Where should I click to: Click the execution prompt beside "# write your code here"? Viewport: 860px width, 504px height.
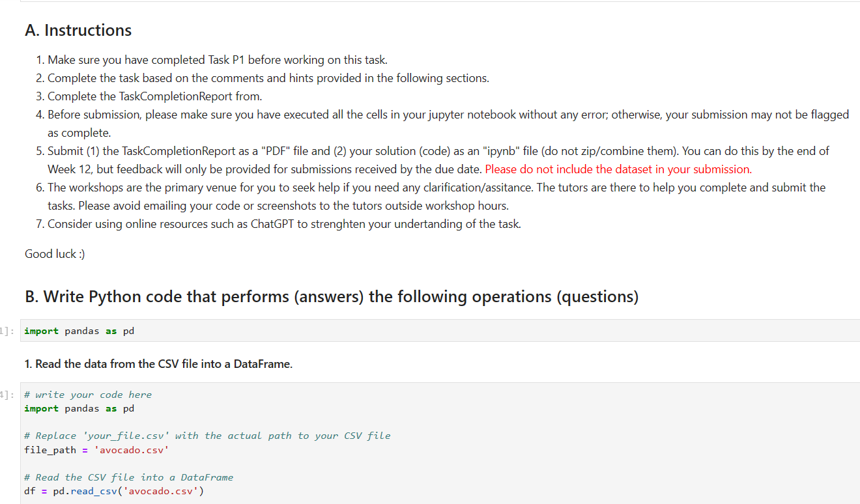pos(5,395)
